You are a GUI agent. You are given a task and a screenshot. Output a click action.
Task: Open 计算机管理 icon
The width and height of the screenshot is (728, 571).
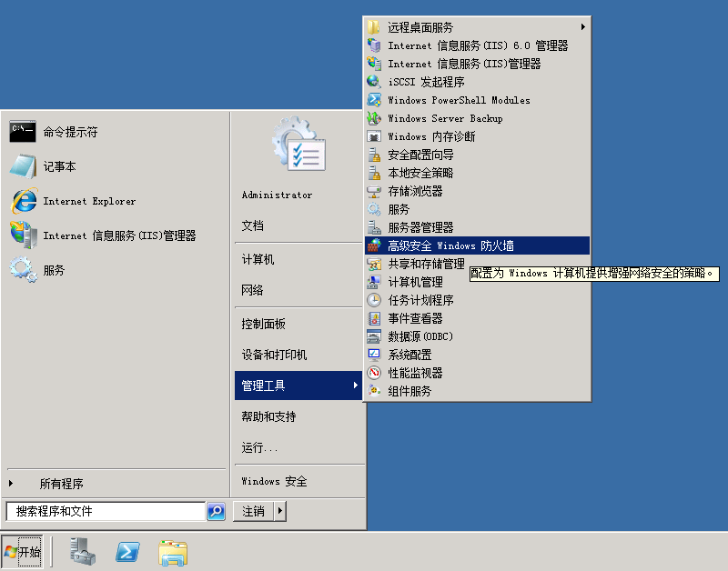(374, 282)
